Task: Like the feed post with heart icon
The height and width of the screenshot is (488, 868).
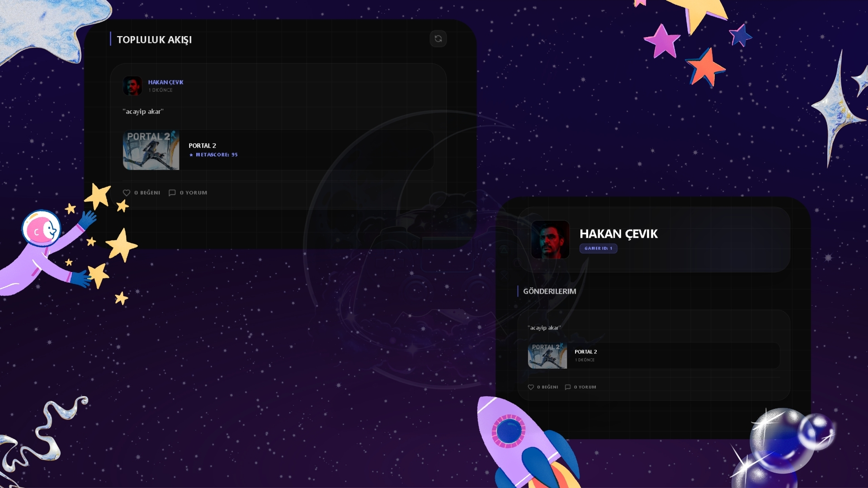Action: tap(127, 193)
